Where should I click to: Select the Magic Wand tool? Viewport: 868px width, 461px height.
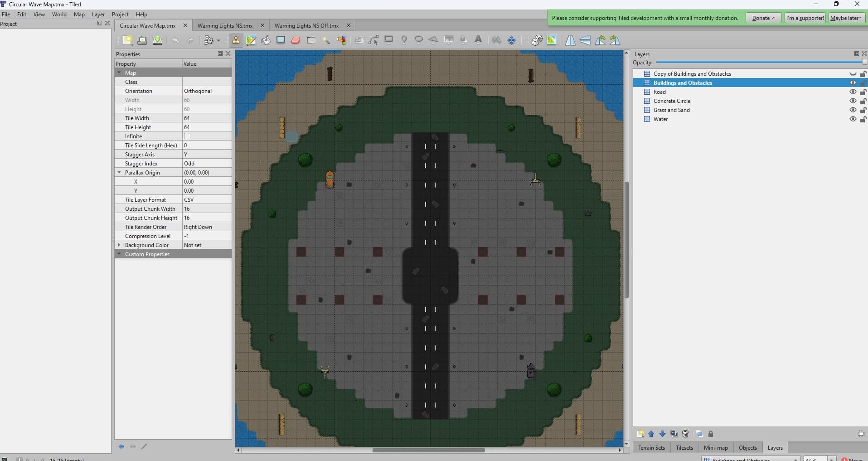[326, 40]
